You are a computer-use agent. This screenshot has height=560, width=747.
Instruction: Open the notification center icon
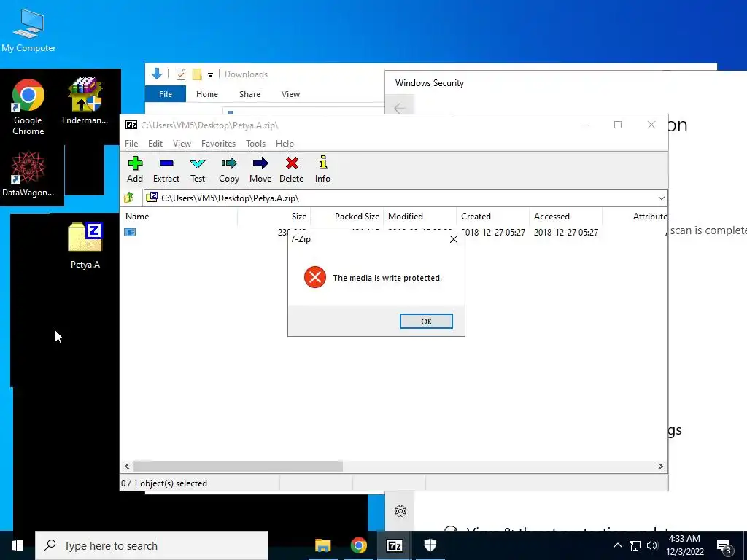pyautogui.click(x=724, y=547)
